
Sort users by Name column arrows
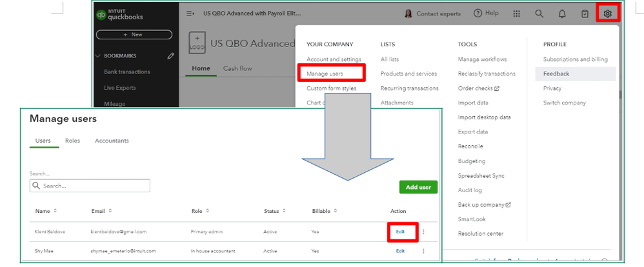click(x=55, y=211)
